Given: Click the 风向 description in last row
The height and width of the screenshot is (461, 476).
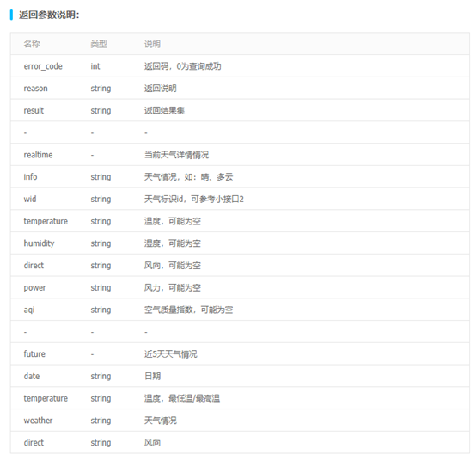Looking at the screenshot, I should click(x=152, y=443).
